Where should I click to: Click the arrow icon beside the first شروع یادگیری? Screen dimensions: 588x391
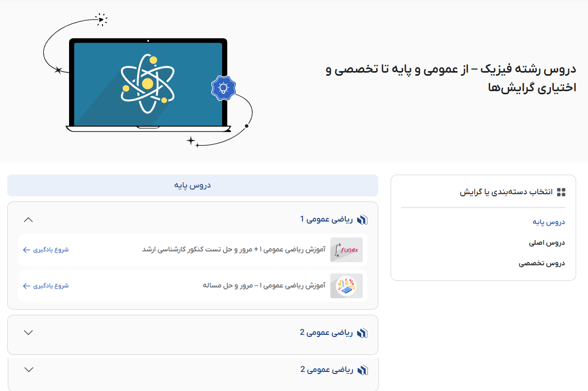coord(26,250)
